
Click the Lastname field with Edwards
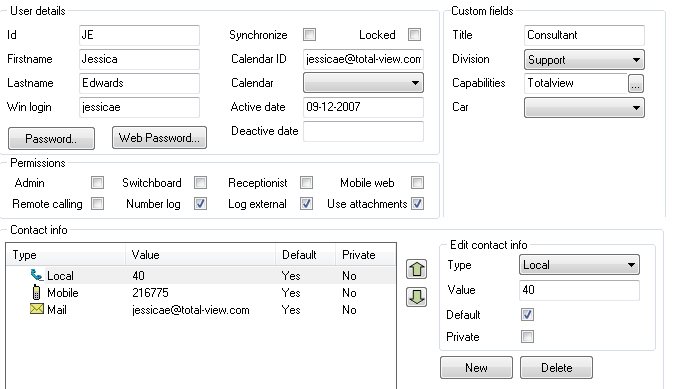pos(139,83)
